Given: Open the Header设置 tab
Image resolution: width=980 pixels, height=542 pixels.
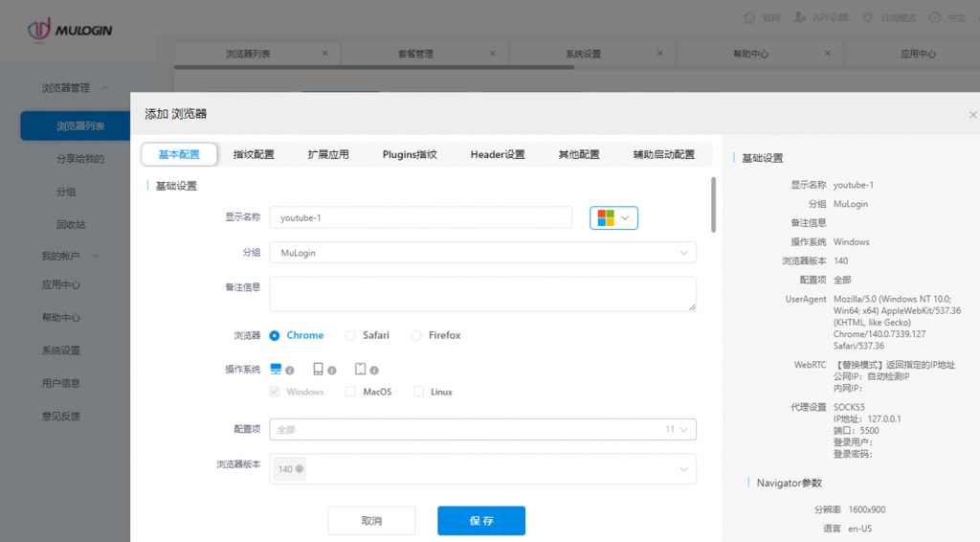Looking at the screenshot, I should [x=498, y=154].
